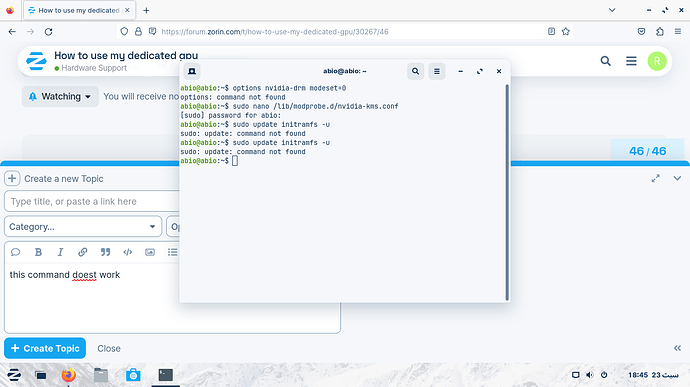Screen dimensions: 690x387
Task: Open terminal new tab icon
Action: pos(192,71)
